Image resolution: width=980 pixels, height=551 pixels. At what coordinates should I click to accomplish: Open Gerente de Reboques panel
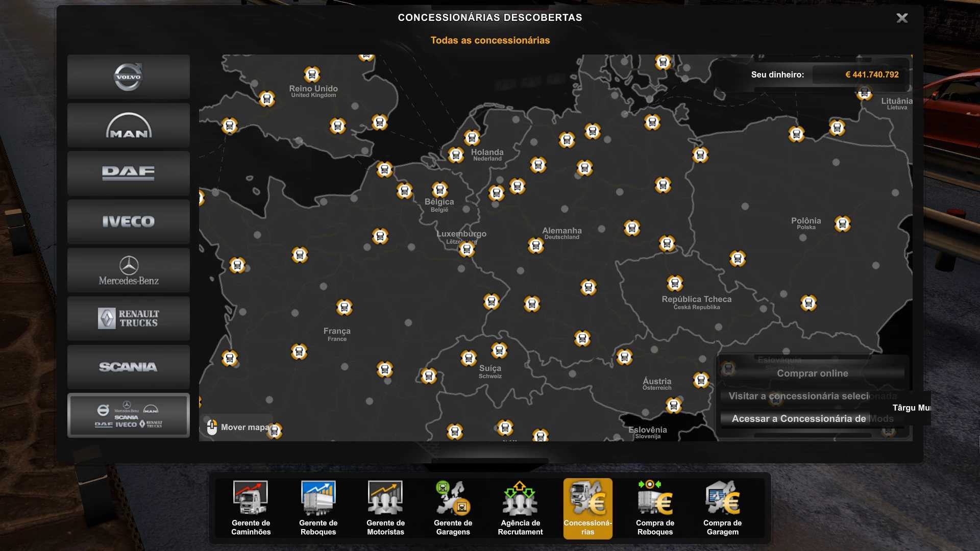coord(318,508)
